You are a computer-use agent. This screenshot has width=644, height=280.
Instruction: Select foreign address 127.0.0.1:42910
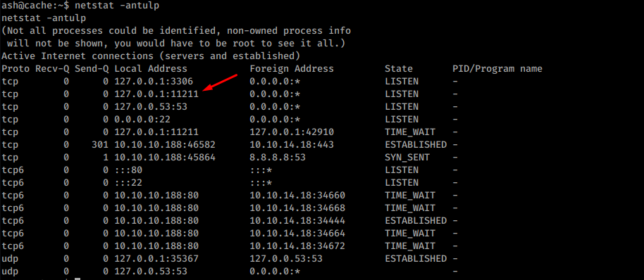click(292, 132)
